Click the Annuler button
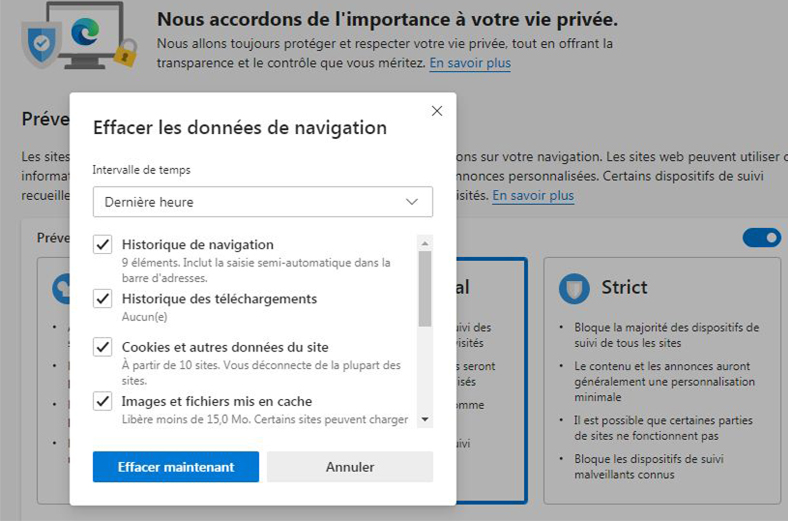Screen dimensions: 788x521 click(350, 467)
